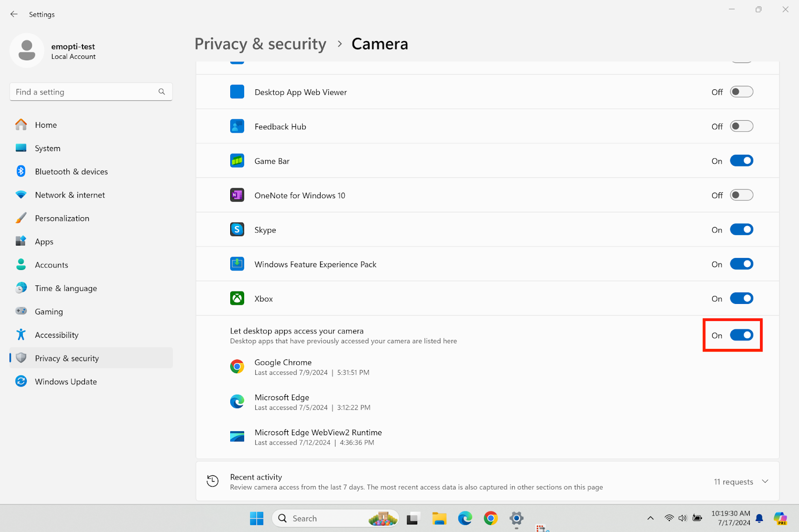Click the Privacy & security breadcrumb link
Image resolution: width=799 pixels, height=532 pixels.
tap(260, 44)
